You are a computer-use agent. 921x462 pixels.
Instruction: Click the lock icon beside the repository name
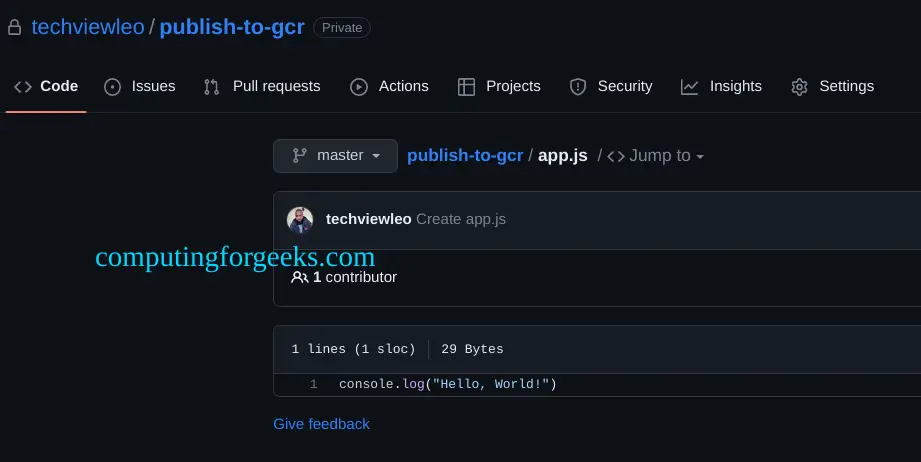click(15, 28)
